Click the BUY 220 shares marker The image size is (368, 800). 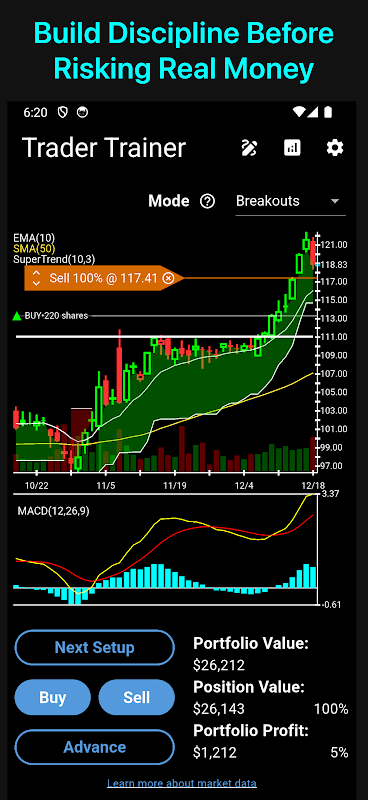50,316
